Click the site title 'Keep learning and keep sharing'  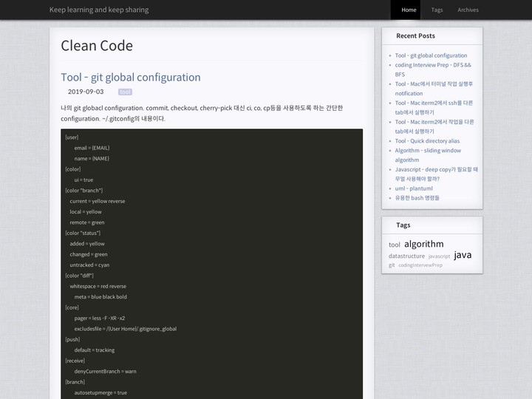(99, 10)
